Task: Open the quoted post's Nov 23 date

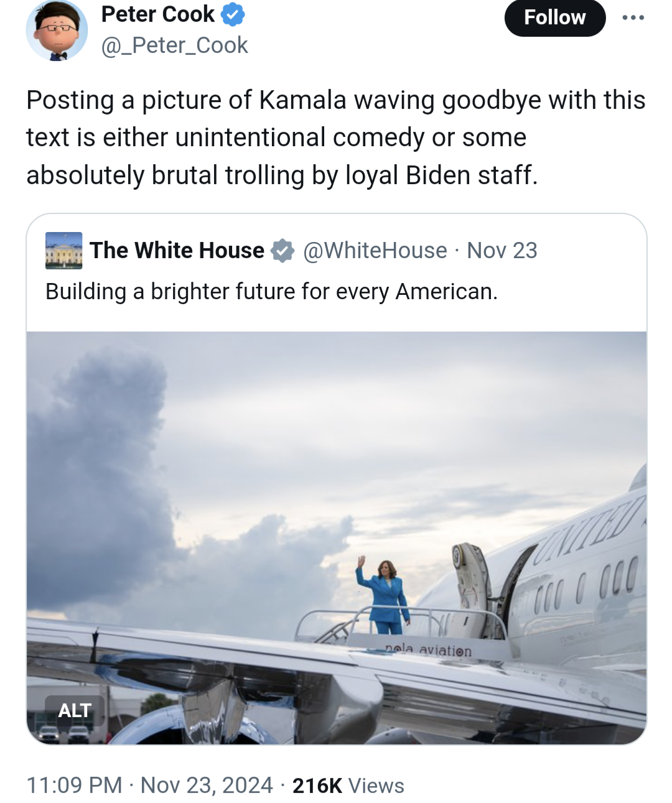Action: 502,251
